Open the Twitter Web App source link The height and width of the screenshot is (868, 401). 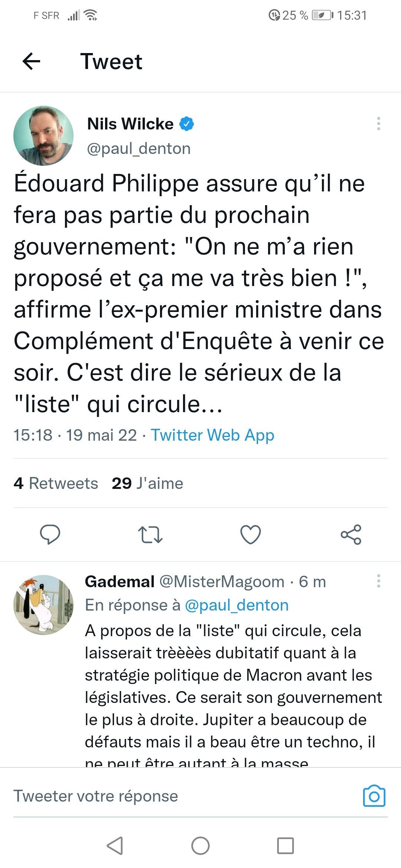pyautogui.click(x=212, y=435)
